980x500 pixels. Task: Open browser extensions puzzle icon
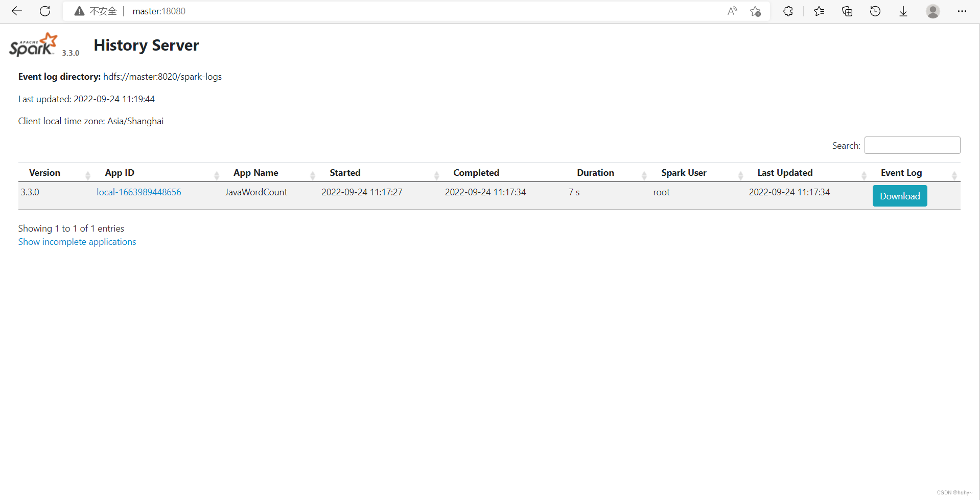point(788,11)
